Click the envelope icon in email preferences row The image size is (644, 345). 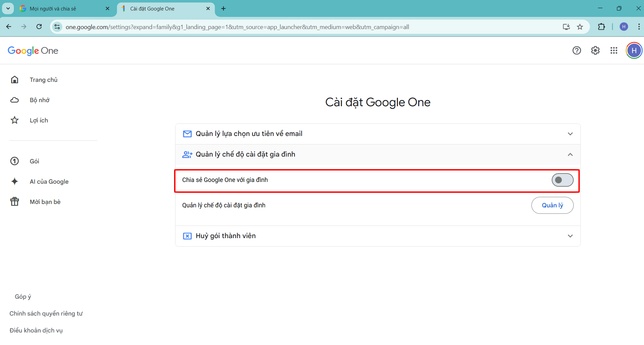[x=187, y=134]
